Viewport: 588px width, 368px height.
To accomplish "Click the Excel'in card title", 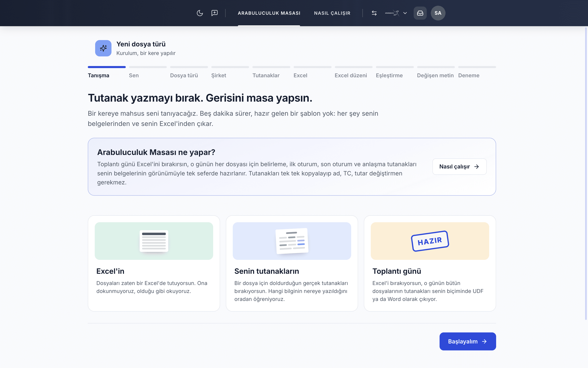I will [110, 271].
